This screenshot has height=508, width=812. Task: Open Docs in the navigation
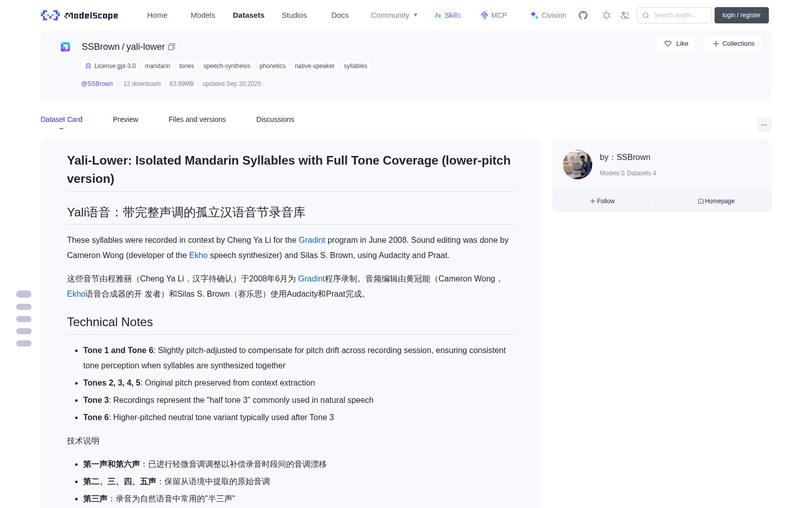pos(340,15)
